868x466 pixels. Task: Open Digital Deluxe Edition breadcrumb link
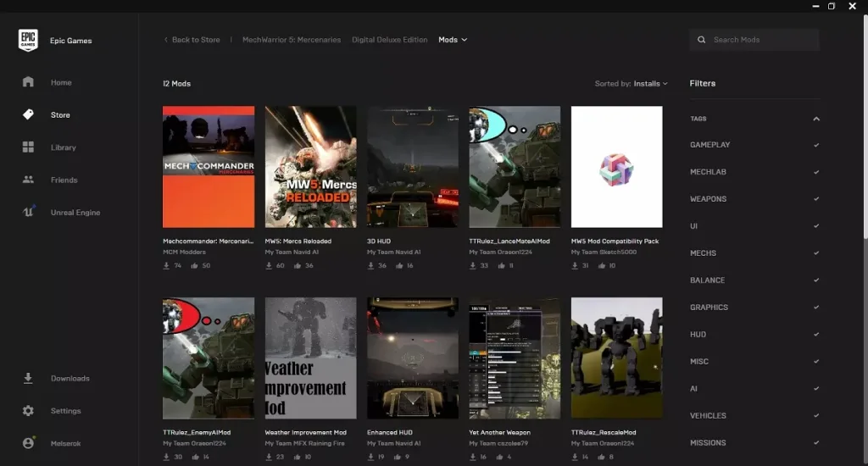[390, 40]
